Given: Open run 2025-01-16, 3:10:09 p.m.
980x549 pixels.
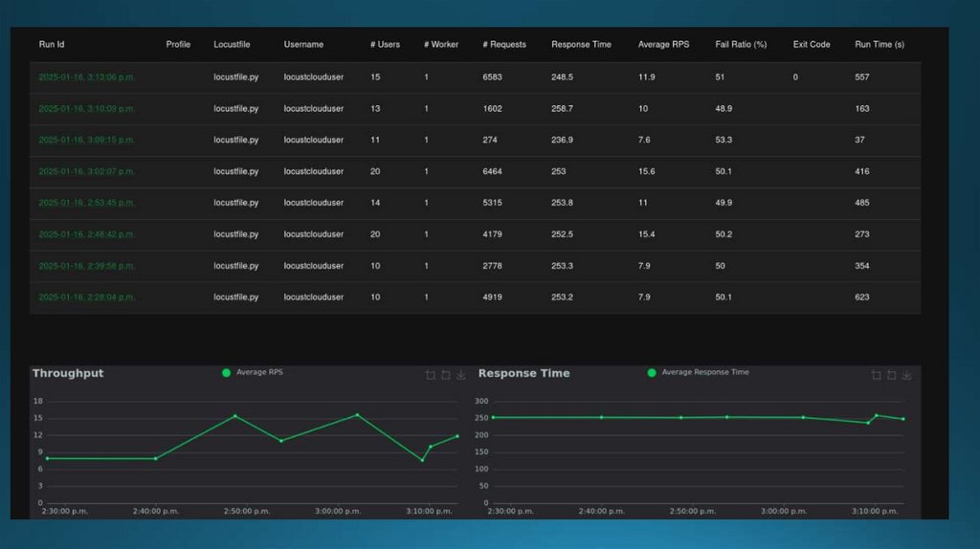Looking at the screenshot, I should click(86, 109).
